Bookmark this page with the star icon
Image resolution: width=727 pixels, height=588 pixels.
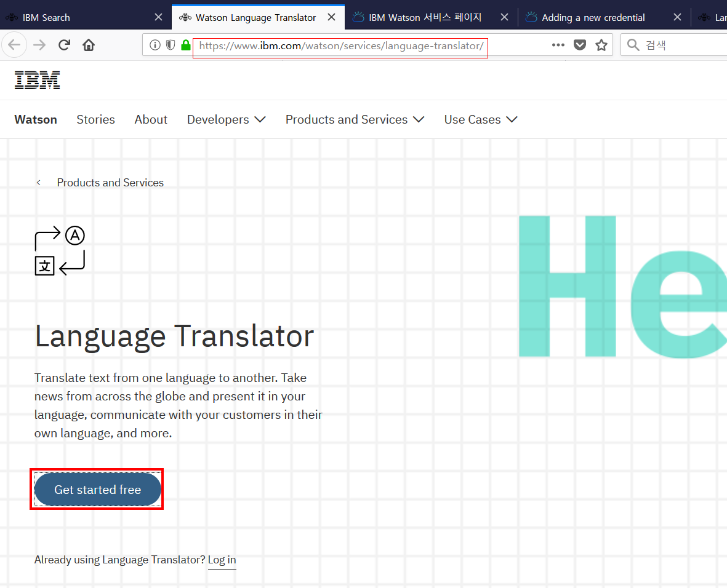pos(601,45)
